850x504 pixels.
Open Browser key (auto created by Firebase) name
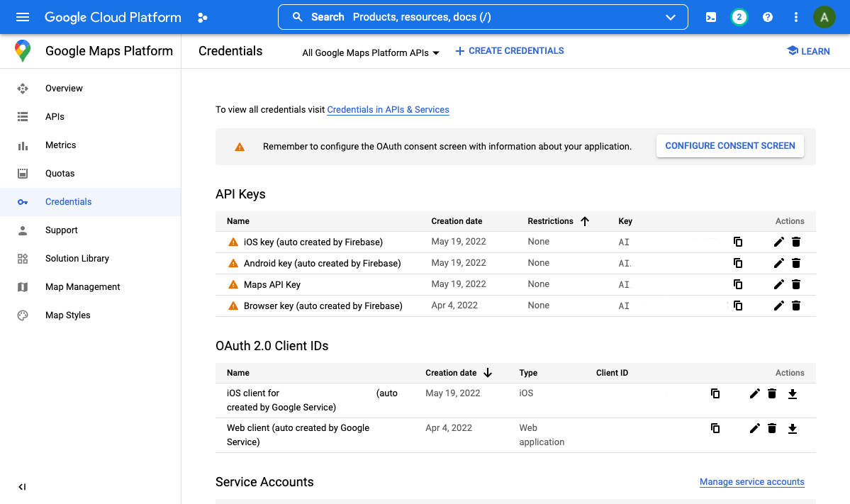pos(323,306)
